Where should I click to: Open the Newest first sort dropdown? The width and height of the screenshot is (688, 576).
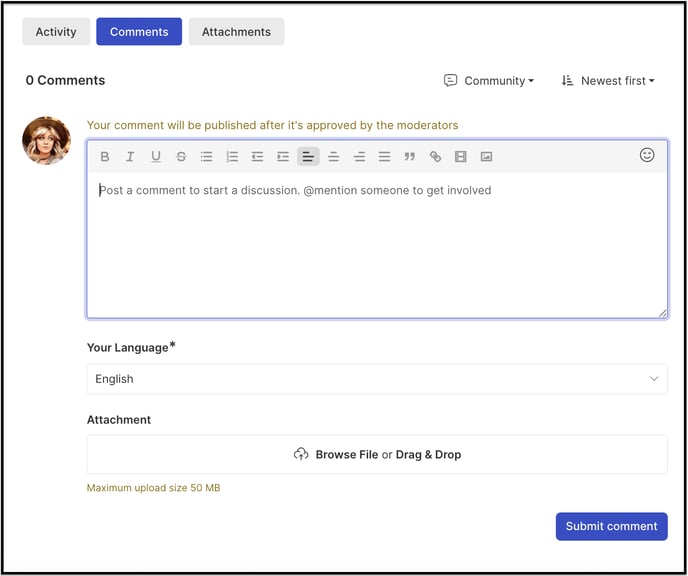pos(608,81)
